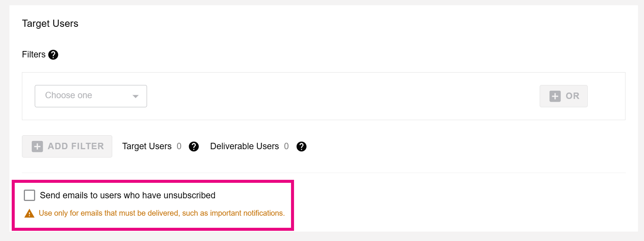Click the "Send emails to users who have unsubscribed" label
The image size is (644, 241).
click(x=127, y=195)
